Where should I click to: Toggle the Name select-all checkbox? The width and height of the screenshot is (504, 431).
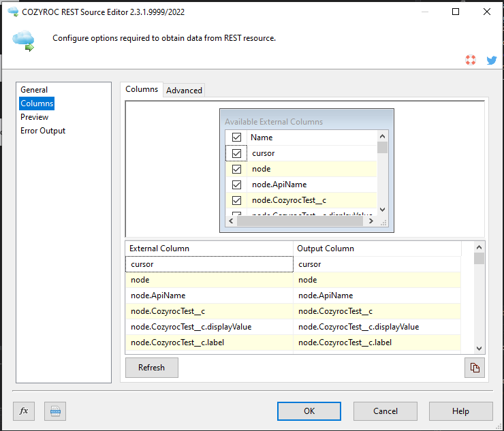tap(236, 138)
